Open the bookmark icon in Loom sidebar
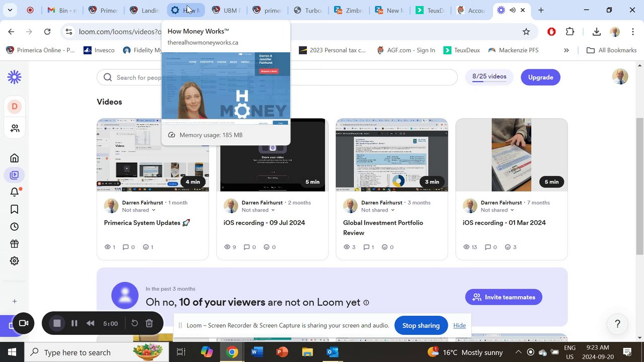Screen dimensions: 644x362 coord(15,209)
